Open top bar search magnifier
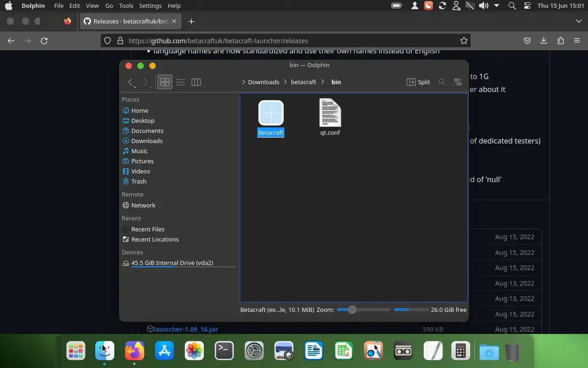The image size is (588, 368). click(512, 6)
